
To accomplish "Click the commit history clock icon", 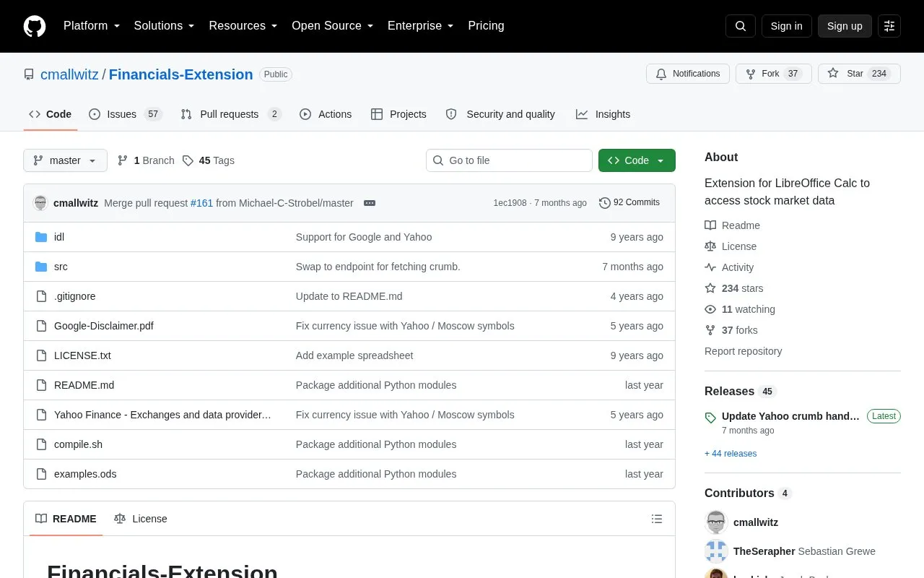I will 605,203.
